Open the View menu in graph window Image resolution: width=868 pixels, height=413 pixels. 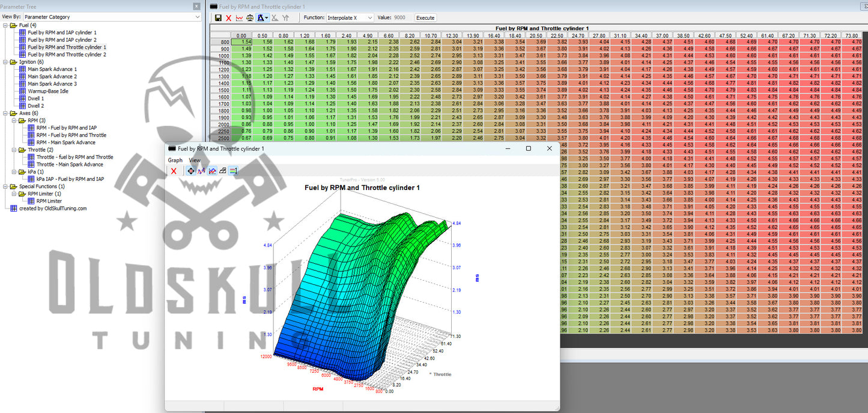195,161
